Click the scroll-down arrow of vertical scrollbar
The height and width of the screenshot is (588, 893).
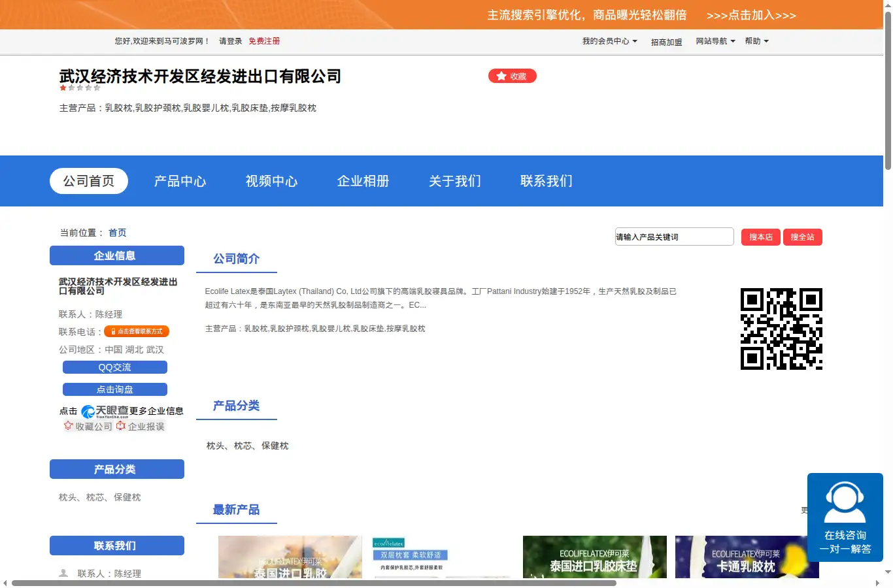[x=888, y=572]
